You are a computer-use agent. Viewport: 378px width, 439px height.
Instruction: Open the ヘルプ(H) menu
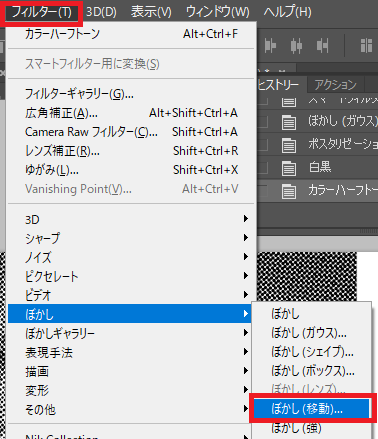click(x=287, y=12)
